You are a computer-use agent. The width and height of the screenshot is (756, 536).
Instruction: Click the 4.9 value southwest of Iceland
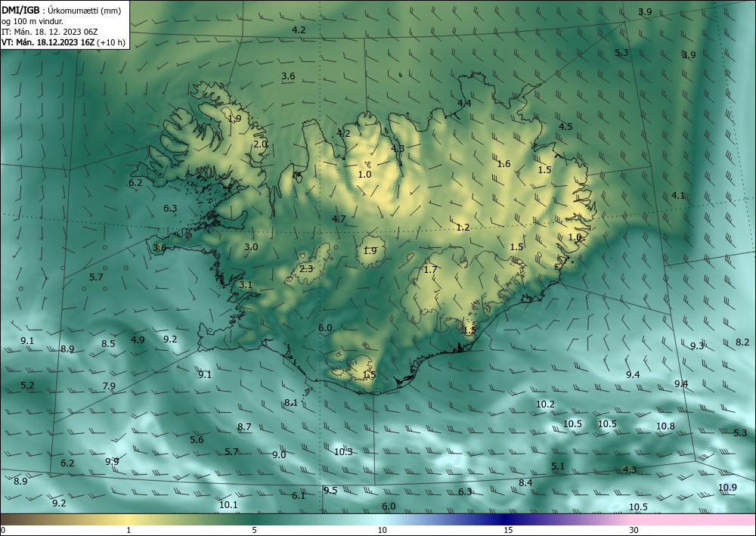point(138,340)
